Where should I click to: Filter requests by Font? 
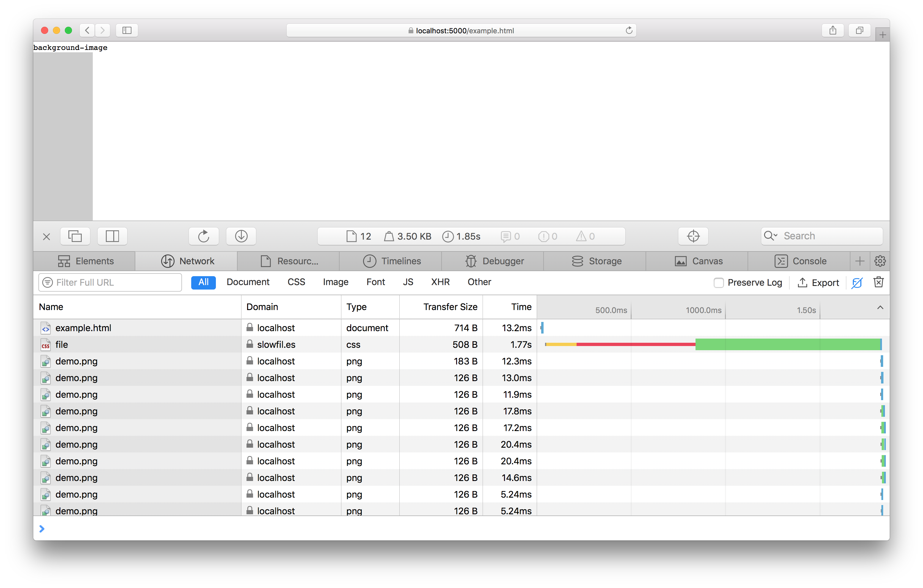click(x=376, y=282)
